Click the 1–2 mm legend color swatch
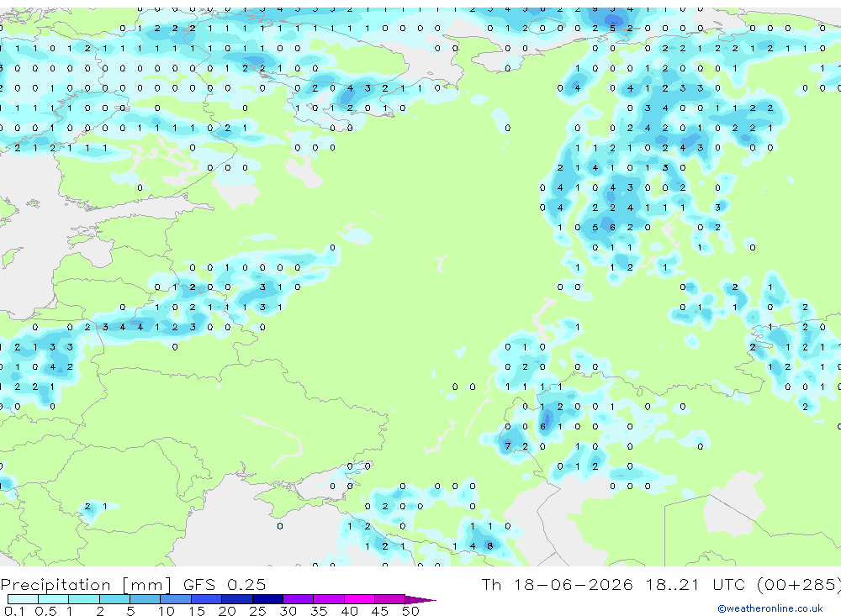The width and height of the screenshot is (841, 616). click(84, 599)
